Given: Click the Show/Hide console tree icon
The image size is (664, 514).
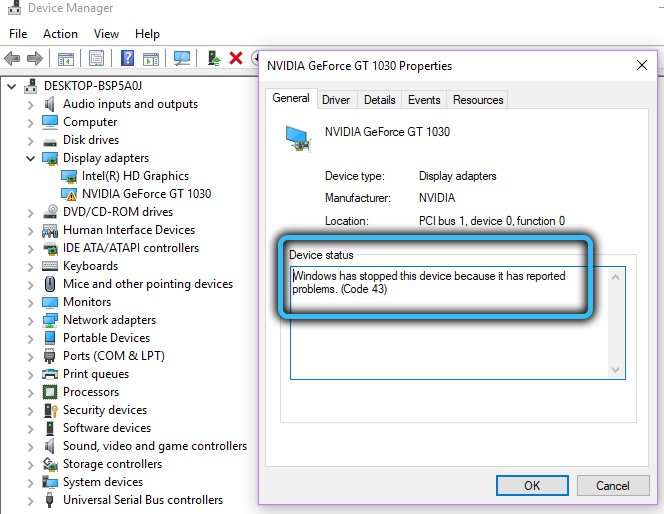Looking at the screenshot, I should [66, 58].
